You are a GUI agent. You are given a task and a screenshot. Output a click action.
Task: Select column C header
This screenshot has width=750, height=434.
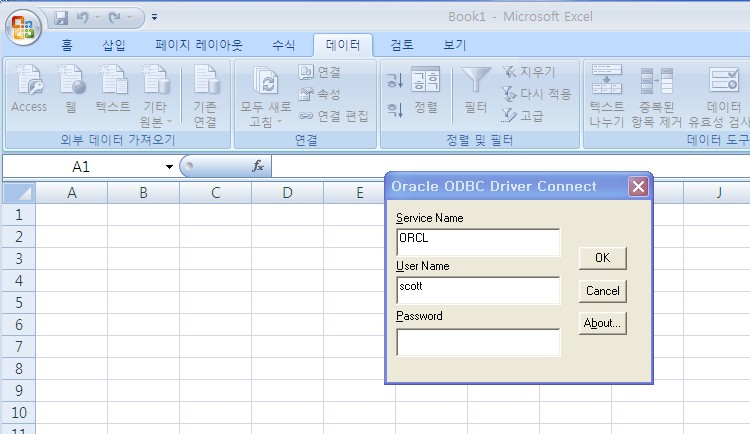point(215,193)
